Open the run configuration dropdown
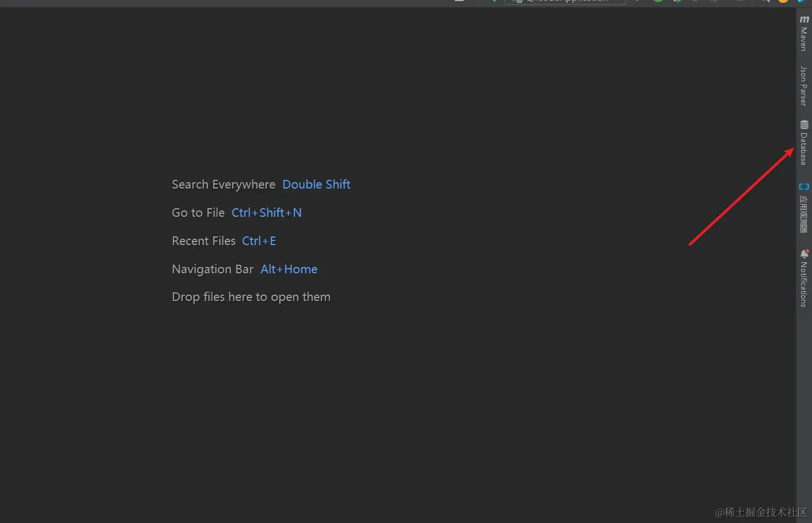This screenshot has height=523, width=812. coord(565,1)
